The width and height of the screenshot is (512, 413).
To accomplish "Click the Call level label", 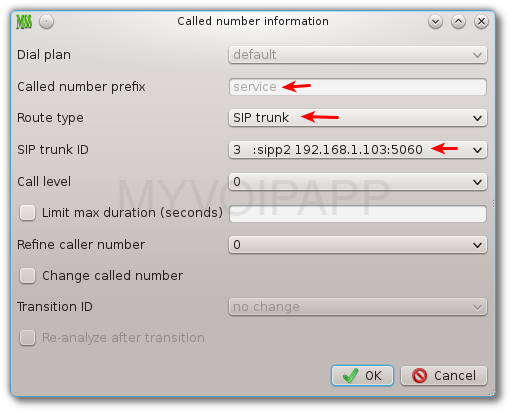I will (x=44, y=182).
